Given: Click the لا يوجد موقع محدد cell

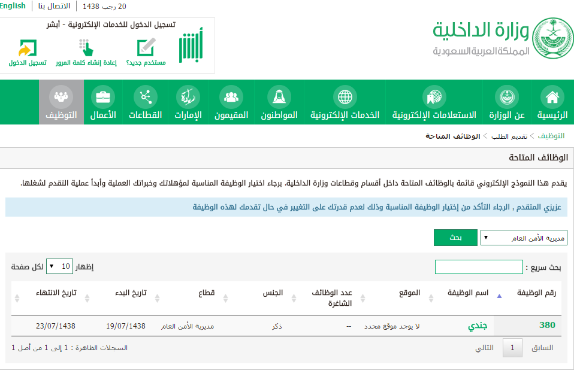Looking at the screenshot, I should click(392, 326).
